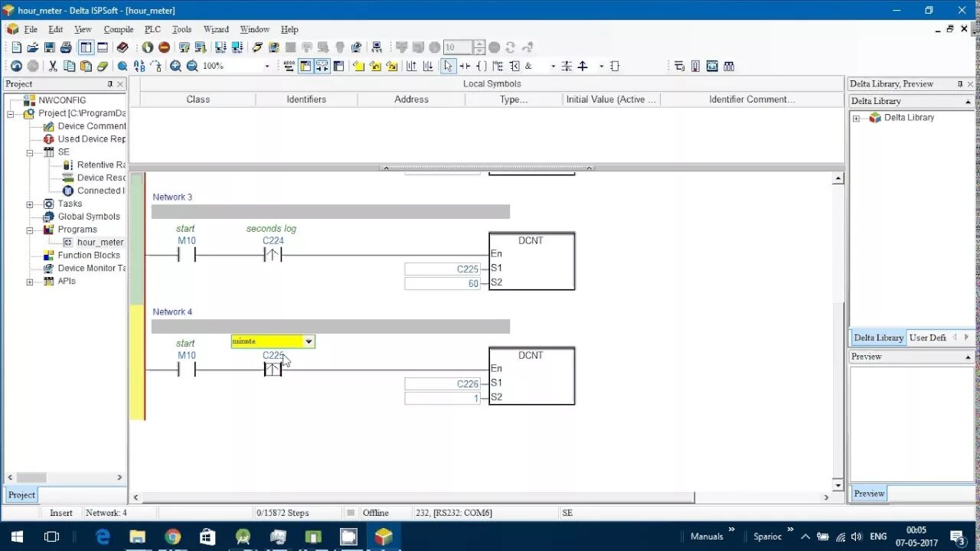The image size is (980, 551).
Task: Select NWCONFIG in project tree
Action: click(x=62, y=100)
